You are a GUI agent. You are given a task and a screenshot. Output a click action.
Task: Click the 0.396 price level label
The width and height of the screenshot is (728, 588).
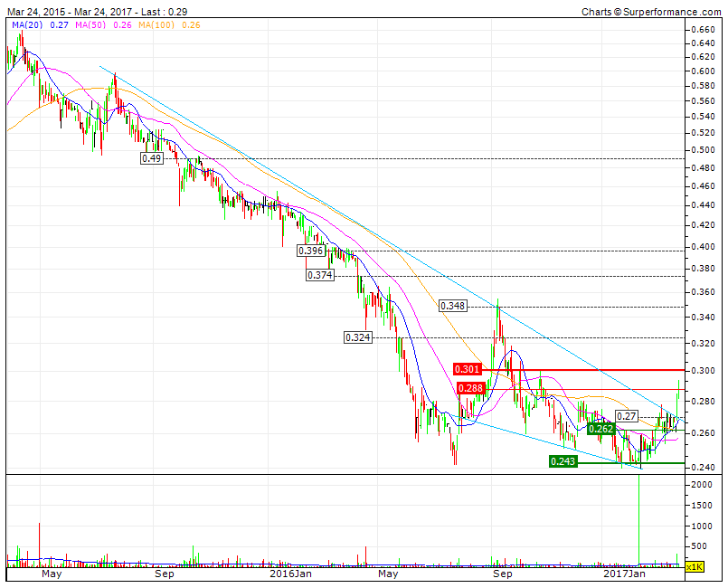pyautogui.click(x=310, y=251)
